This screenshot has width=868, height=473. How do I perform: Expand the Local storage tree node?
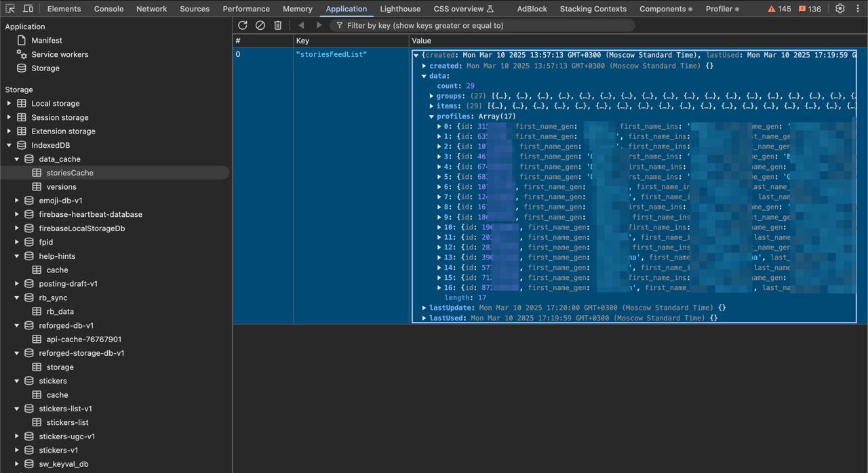tap(9, 104)
